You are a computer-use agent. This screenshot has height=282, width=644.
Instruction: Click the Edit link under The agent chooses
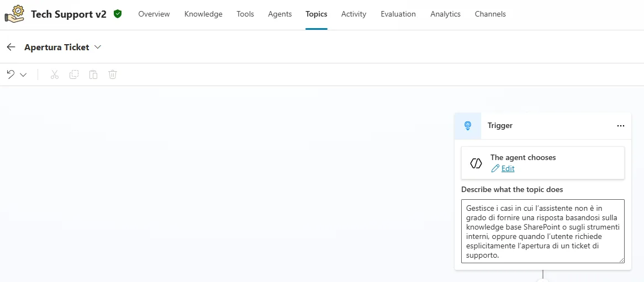[x=508, y=169]
